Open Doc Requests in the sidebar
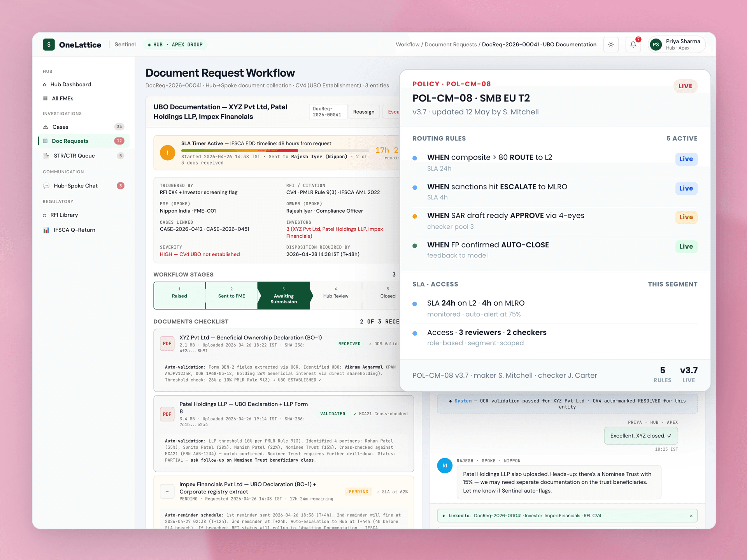 coord(84,141)
